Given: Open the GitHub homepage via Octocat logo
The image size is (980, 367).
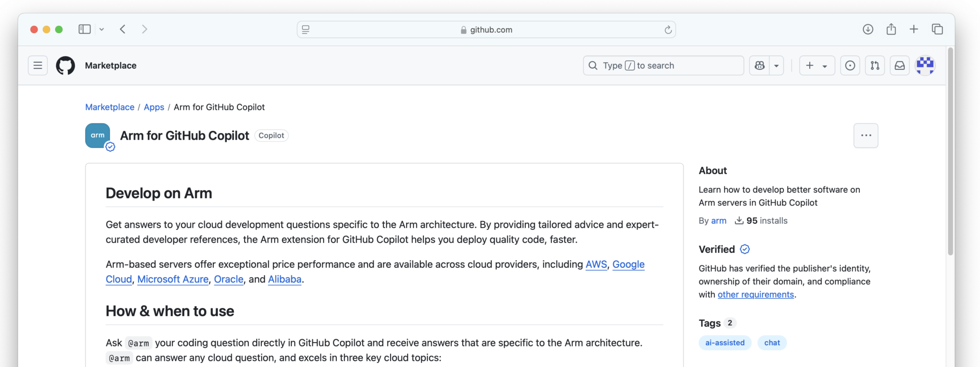Looking at the screenshot, I should 66,66.
